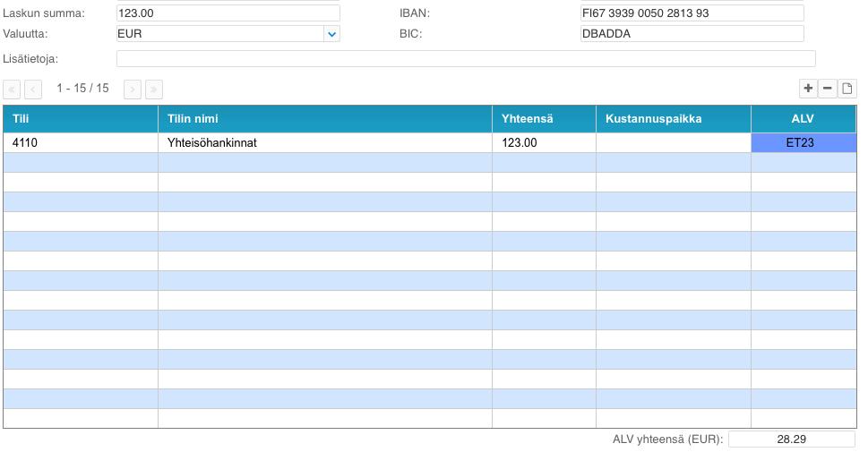Click empty Kustannuspaikka cell in 4110 row
Image resolution: width=868 pixels, height=452 pixels.
(674, 142)
